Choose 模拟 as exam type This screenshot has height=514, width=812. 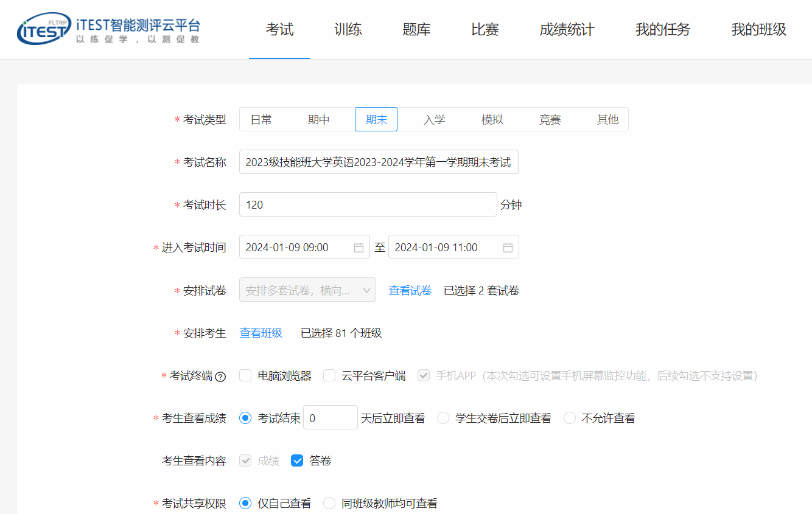pos(492,120)
